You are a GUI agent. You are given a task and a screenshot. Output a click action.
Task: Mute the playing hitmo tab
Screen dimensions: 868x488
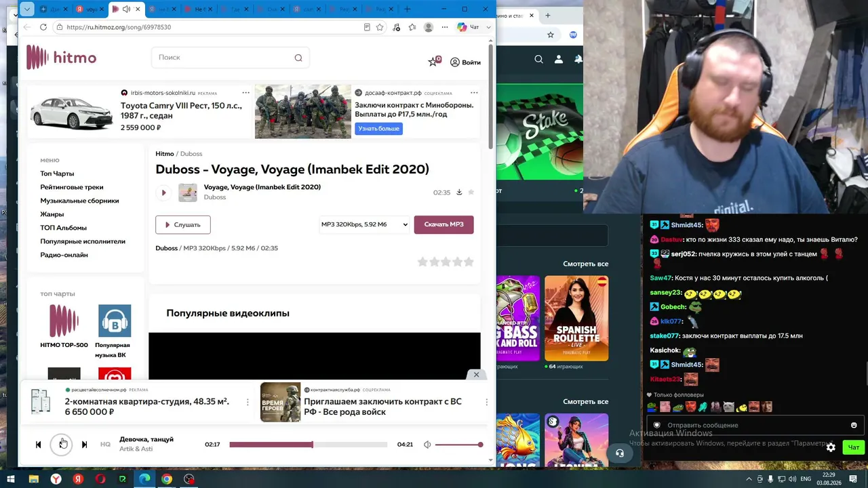[126, 9]
